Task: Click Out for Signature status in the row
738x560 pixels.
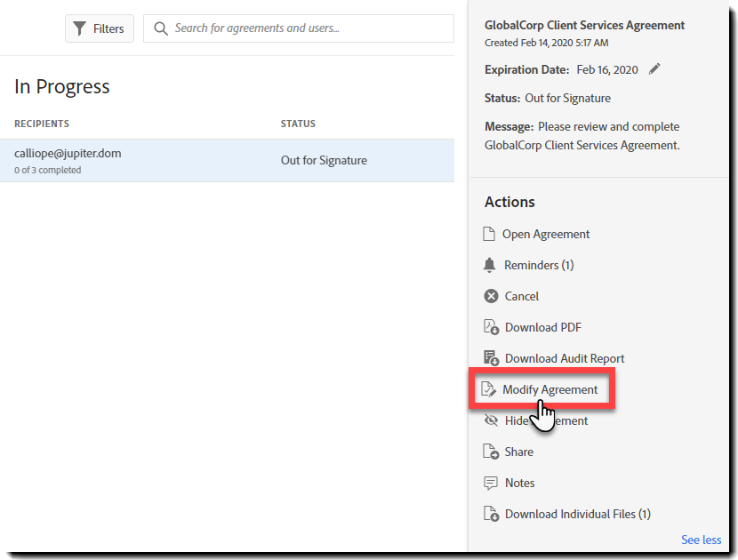Action: (324, 161)
